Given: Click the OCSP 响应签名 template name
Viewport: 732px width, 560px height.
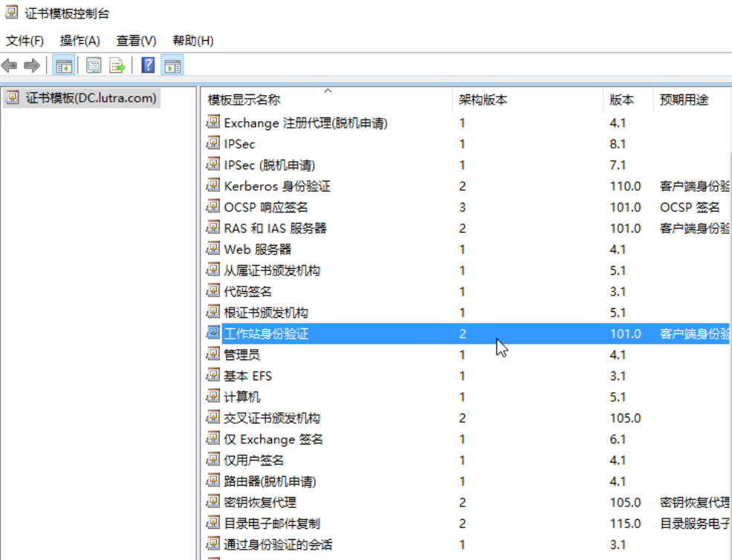Looking at the screenshot, I should 265,207.
